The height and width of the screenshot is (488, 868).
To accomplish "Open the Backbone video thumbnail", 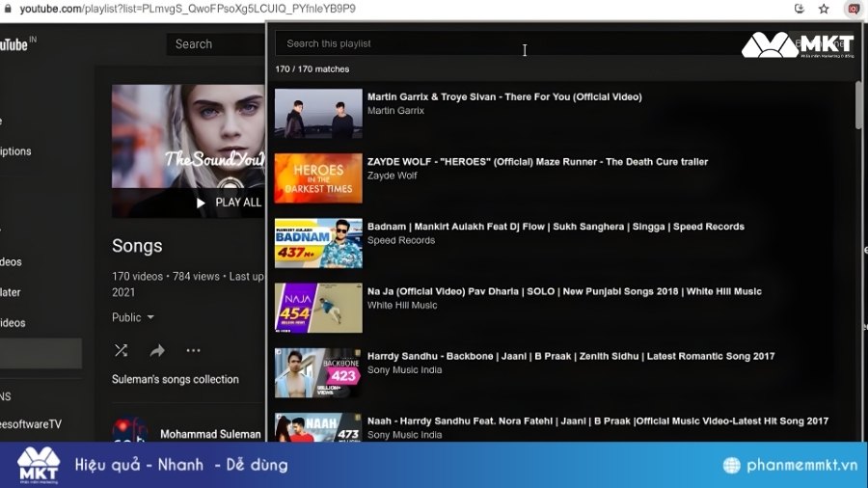I will coord(318,372).
